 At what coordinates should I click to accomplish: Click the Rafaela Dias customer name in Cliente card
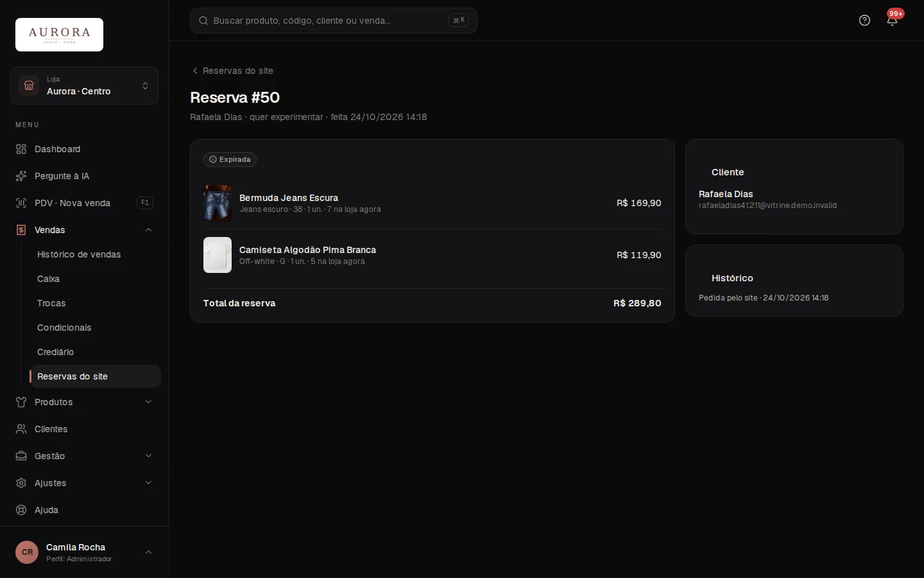click(x=726, y=194)
